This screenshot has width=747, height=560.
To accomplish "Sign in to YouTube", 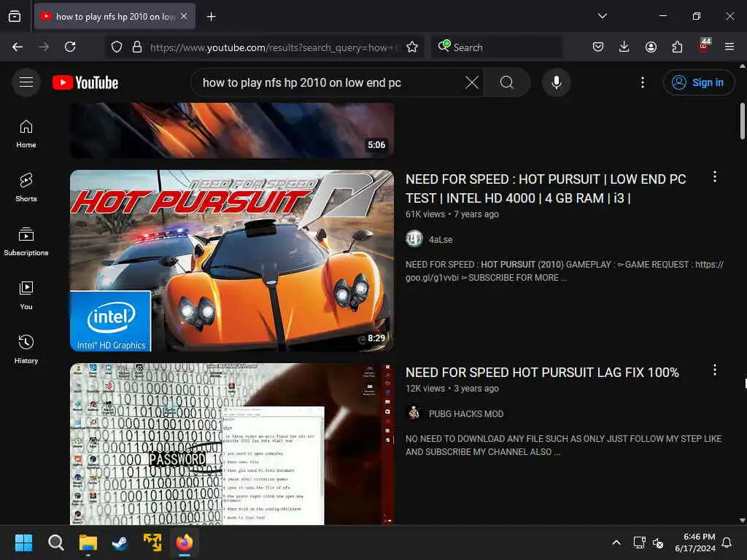I will point(698,82).
